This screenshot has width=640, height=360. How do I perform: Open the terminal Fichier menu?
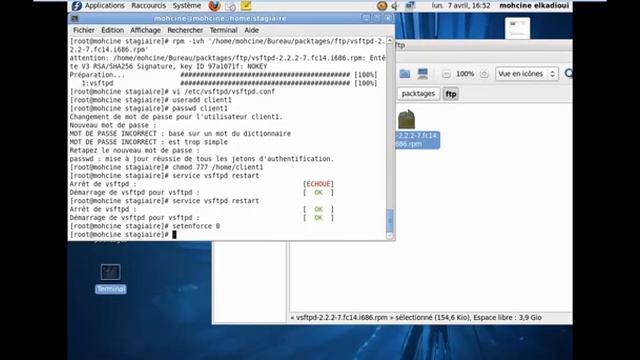pyautogui.click(x=84, y=30)
